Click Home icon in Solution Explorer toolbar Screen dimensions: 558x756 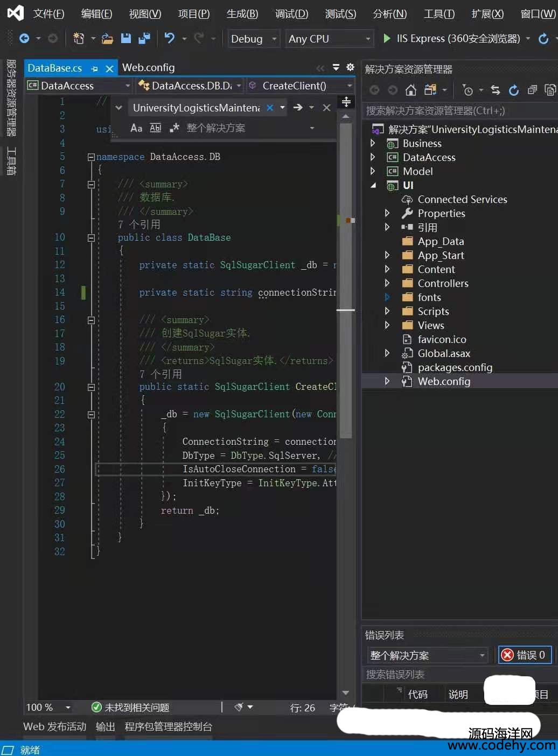411,90
